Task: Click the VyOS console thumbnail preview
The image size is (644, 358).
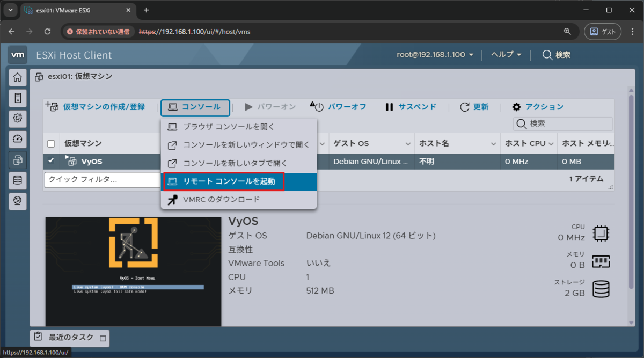Action: click(x=133, y=272)
